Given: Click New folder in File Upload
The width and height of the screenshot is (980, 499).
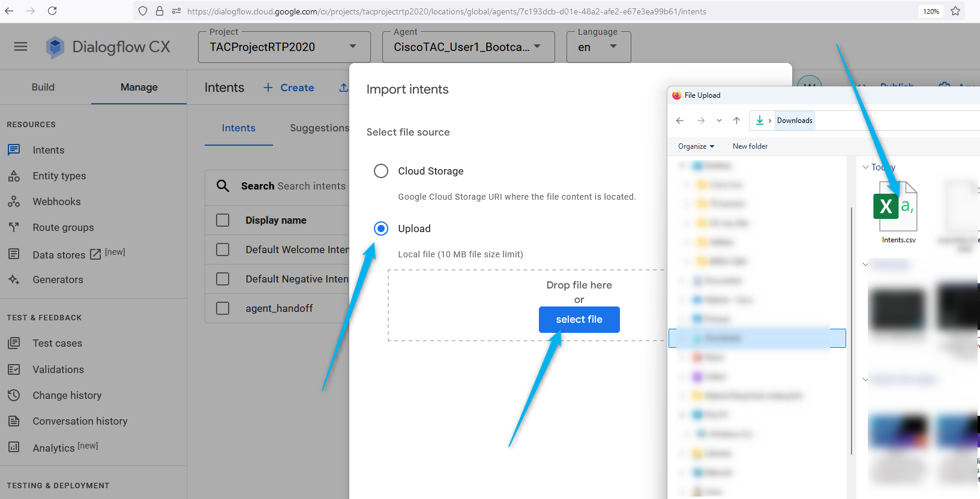Looking at the screenshot, I should pyautogui.click(x=750, y=146).
